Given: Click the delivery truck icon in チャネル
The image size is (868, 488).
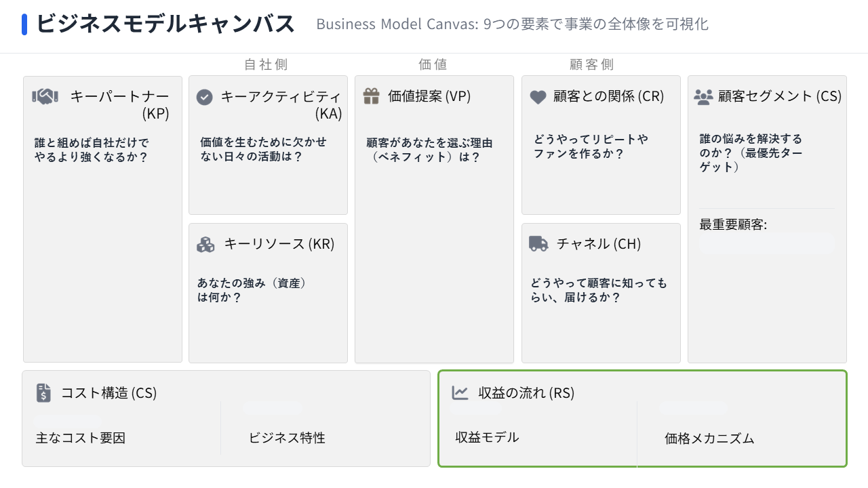Looking at the screenshot, I should tap(537, 244).
